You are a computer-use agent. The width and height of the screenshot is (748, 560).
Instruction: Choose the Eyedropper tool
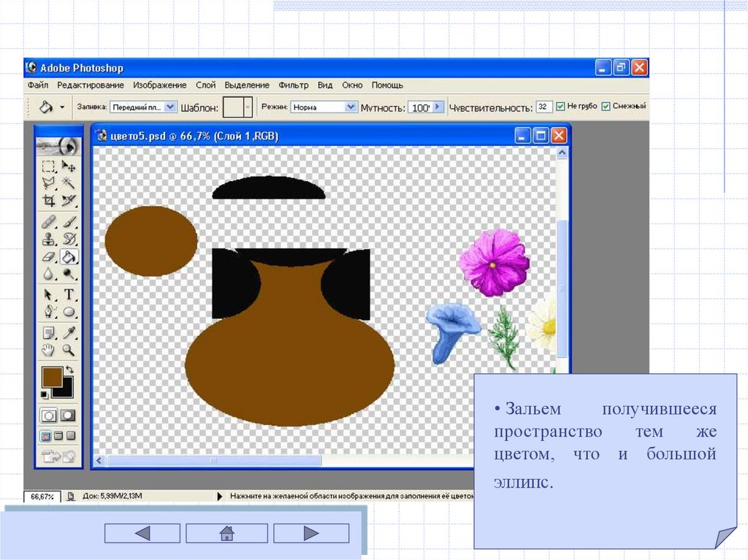click(x=69, y=333)
